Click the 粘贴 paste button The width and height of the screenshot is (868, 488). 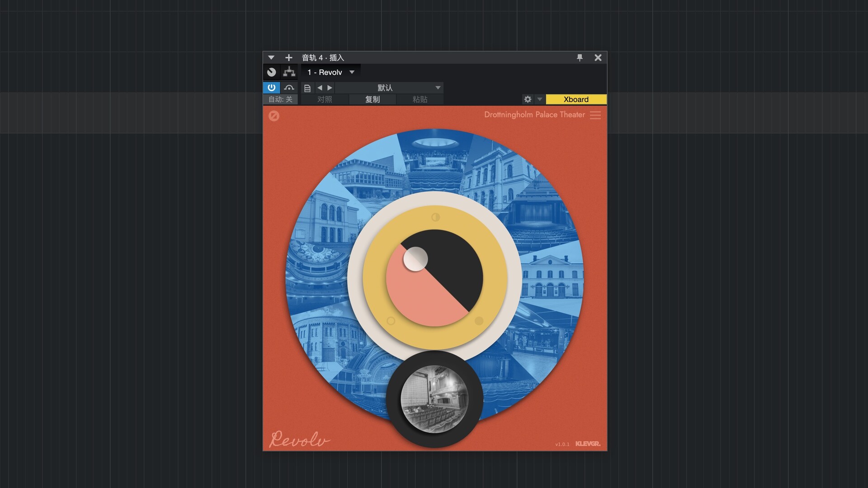pos(420,99)
